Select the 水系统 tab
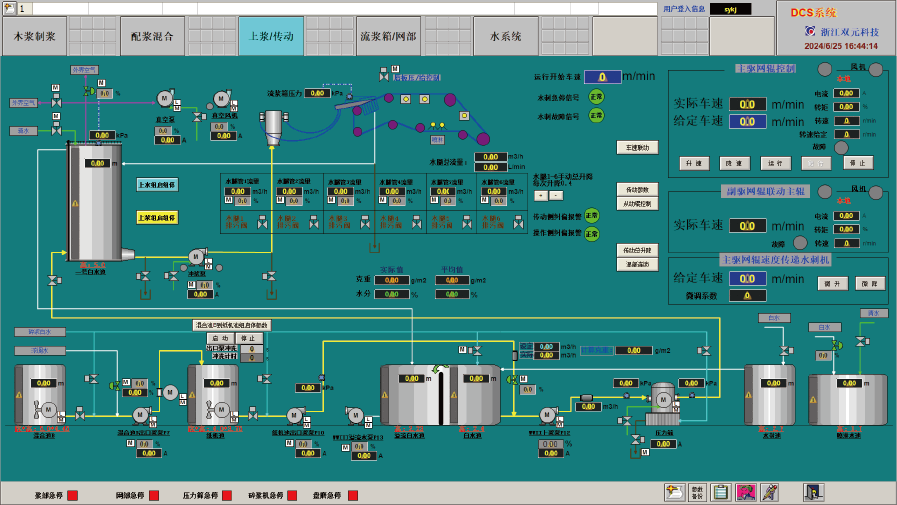The height and width of the screenshot is (505, 897). [505, 36]
